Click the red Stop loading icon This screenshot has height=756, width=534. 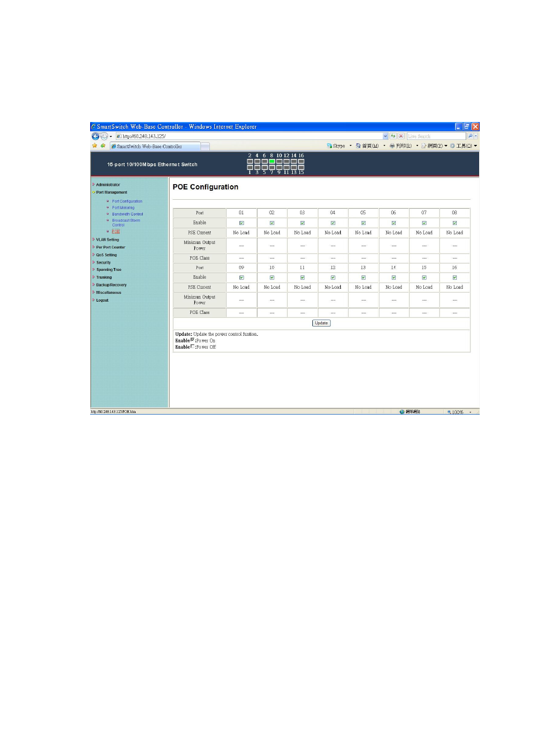pos(401,136)
